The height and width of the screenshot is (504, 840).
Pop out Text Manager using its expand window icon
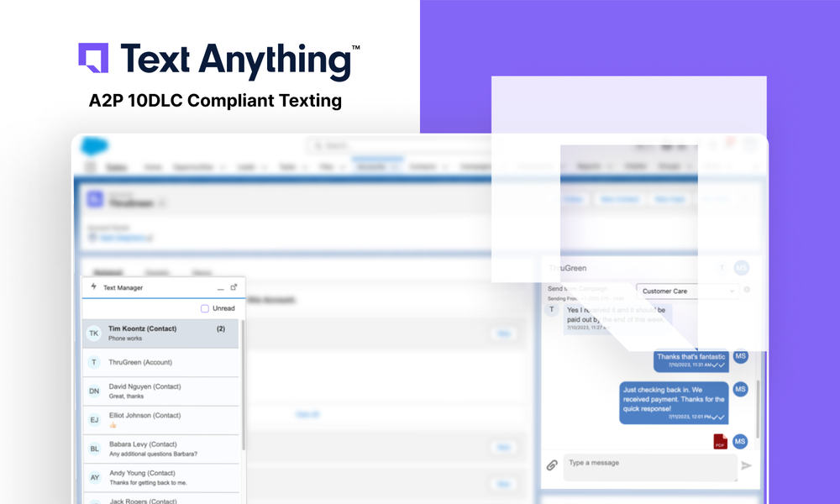[233, 288]
